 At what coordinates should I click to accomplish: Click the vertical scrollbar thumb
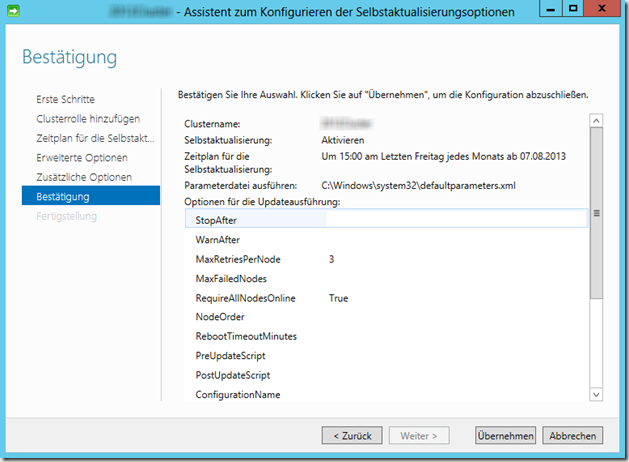click(596, 213)
